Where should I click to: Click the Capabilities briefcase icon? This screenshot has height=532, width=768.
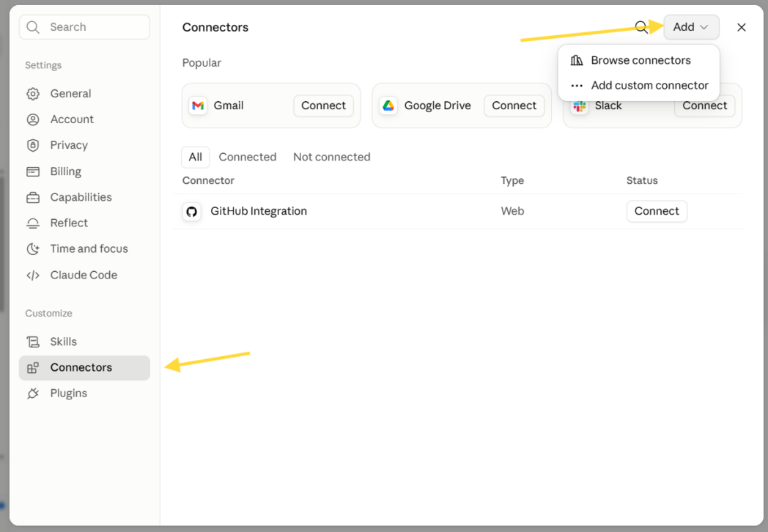[33, 197]
